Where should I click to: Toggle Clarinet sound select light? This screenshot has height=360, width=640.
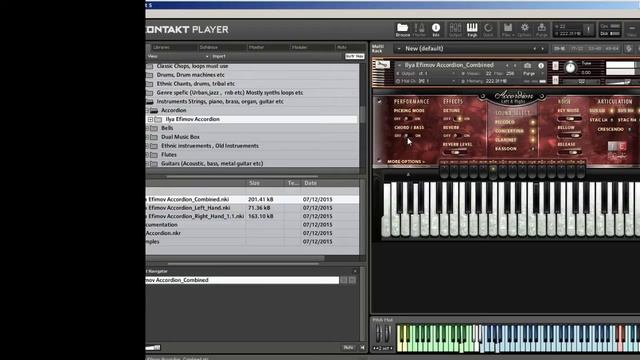pyautogui.click(x=532, y=140)
